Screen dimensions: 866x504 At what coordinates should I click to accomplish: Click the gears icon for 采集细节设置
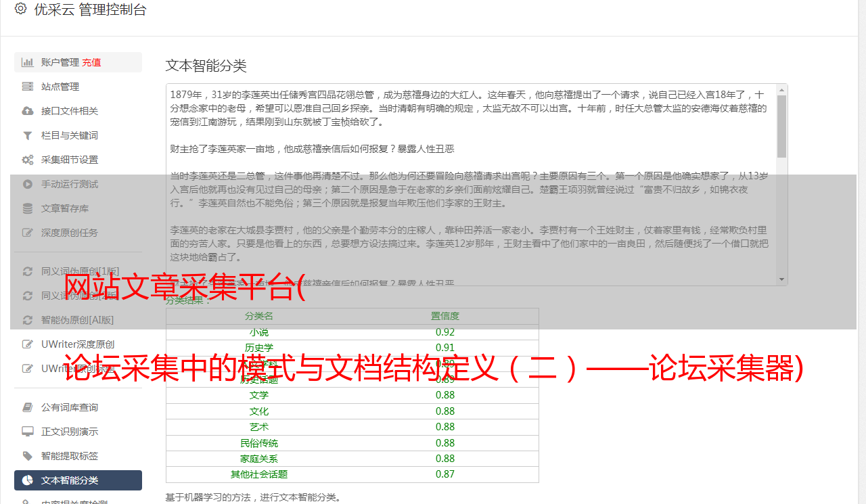point(28,160)
